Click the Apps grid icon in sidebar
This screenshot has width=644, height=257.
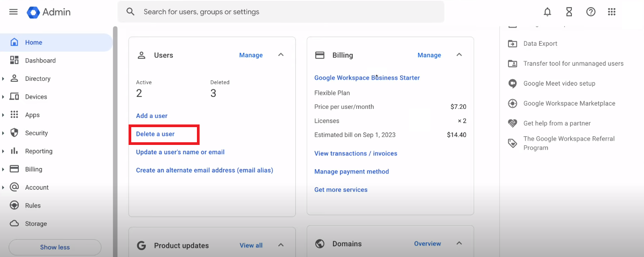pos(15,115)
